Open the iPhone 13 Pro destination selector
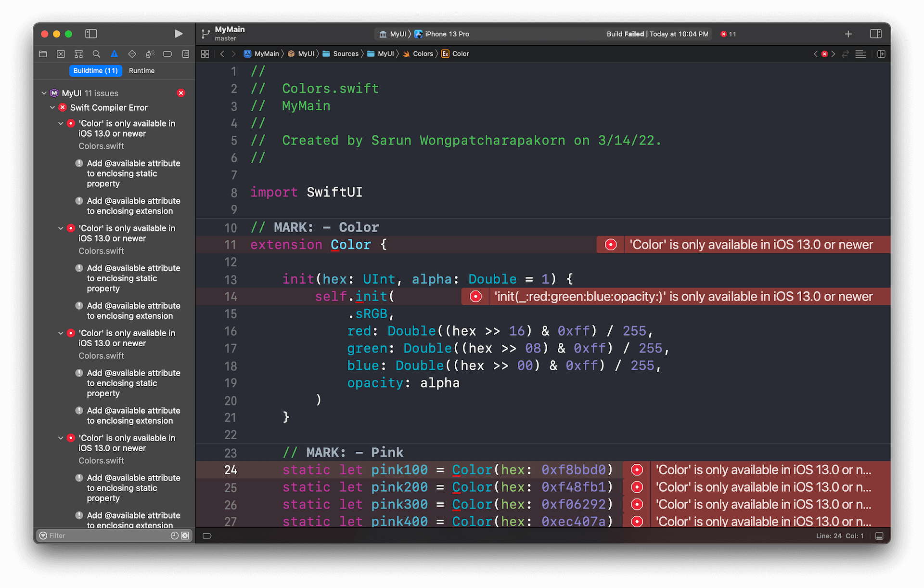 [x=447, y=34]
